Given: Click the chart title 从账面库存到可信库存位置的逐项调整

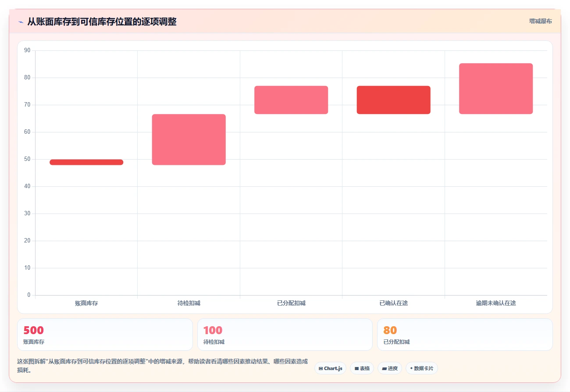Looking at the screenshot, I should click(102, 21).
